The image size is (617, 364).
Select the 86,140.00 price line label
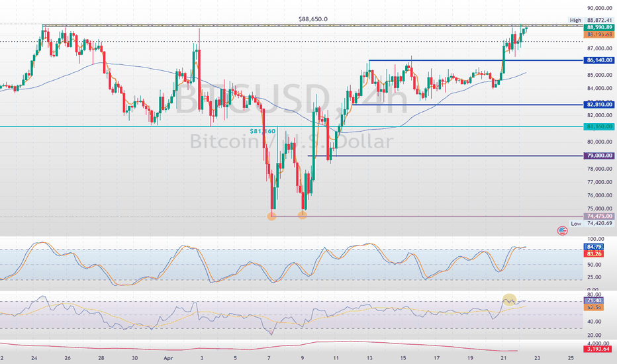(x=599, y=60)
